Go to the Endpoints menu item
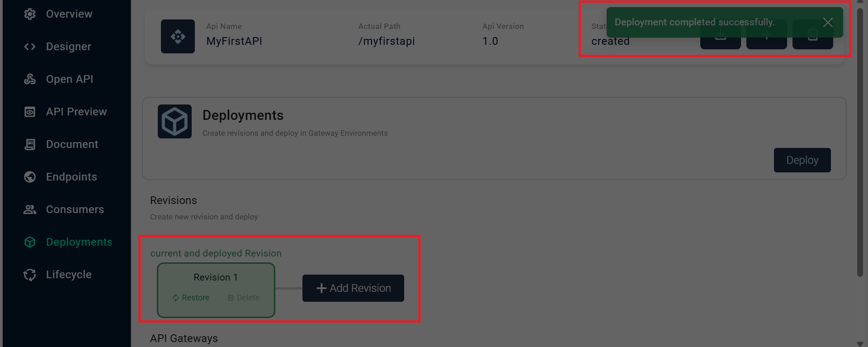Image resolution: width=868 pixels, height=347 pixels. (71, 177)
